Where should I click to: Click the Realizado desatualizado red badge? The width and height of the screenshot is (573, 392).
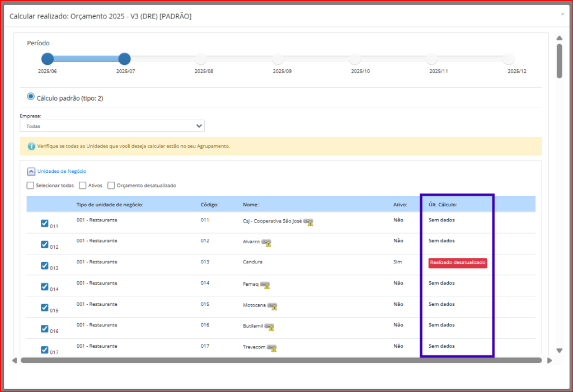[x=458, y=263]
